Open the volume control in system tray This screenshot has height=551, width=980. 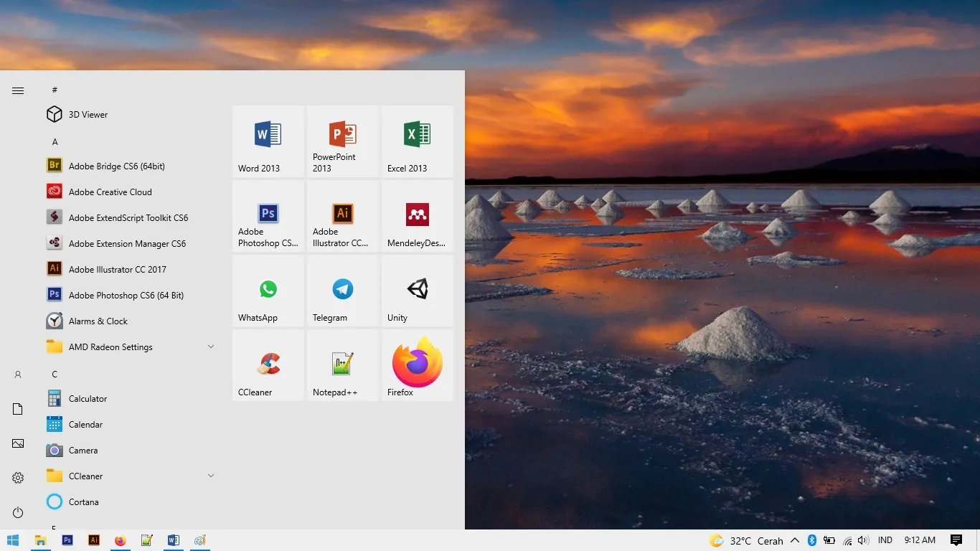[x=863, y=540]
